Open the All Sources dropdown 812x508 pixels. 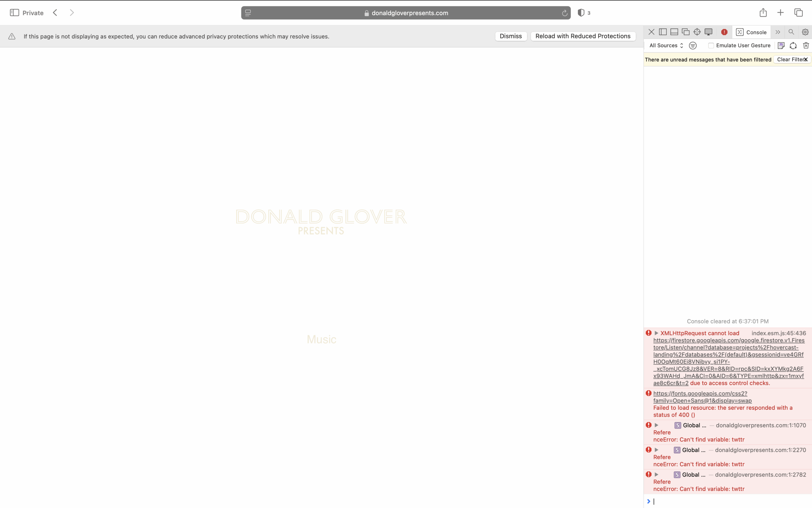(x=666, y=45)
